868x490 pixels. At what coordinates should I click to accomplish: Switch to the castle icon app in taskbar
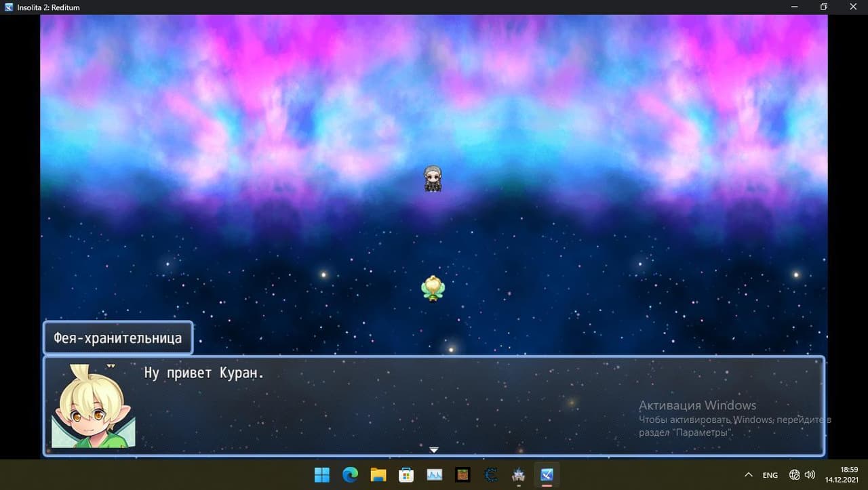(519, 474)
